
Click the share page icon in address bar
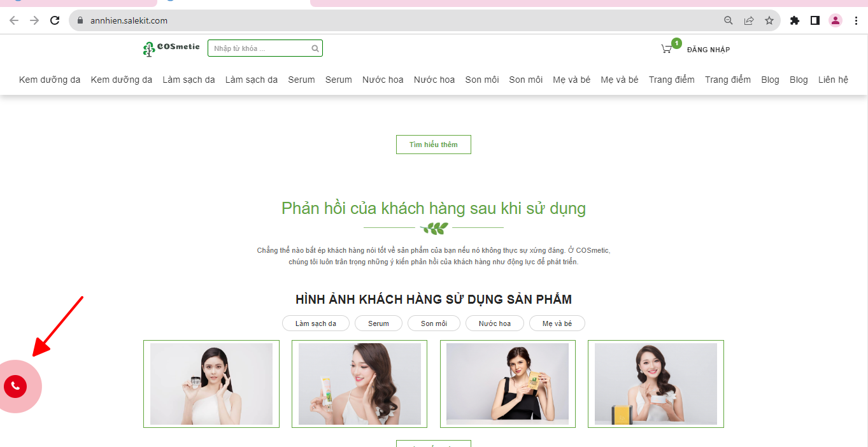pyautogui.click(x=749, y=20)
